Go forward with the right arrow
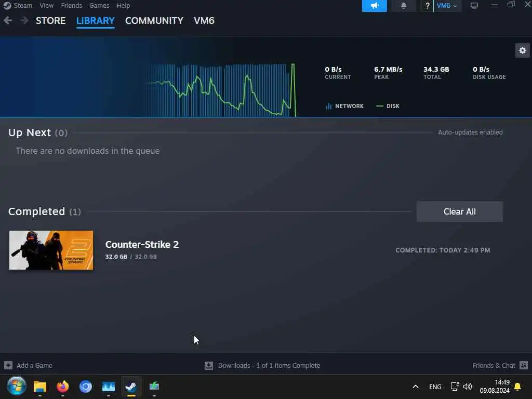The width and height of the screenshot is (532, 399). point(24,21)
